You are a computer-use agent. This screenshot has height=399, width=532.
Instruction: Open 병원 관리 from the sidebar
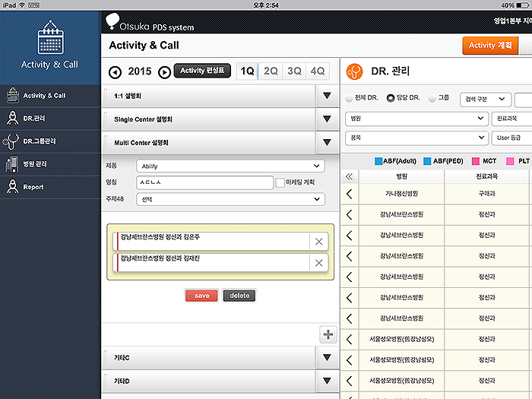[50, 164]
